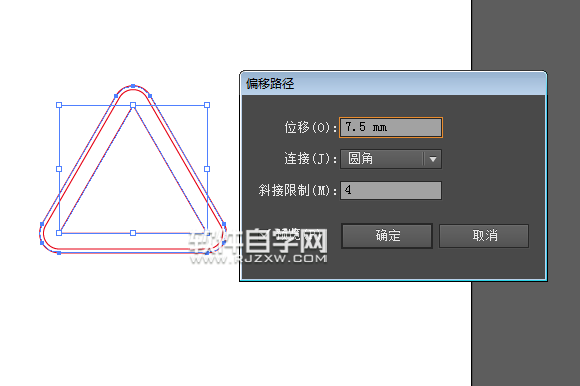
Task: Click the 偏移路径 dialog title bar
Action: coord(393,84)
